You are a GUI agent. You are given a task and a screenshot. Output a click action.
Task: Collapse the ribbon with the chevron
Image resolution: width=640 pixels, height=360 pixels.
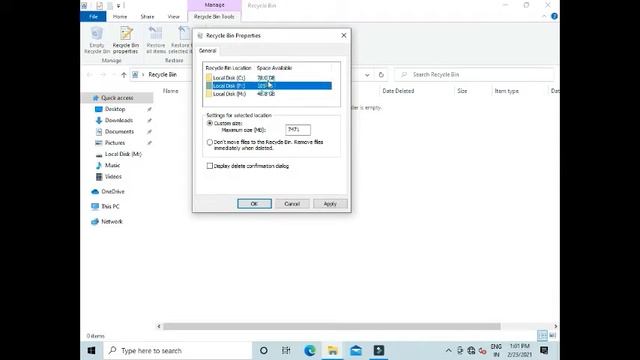tap(544, 16)
